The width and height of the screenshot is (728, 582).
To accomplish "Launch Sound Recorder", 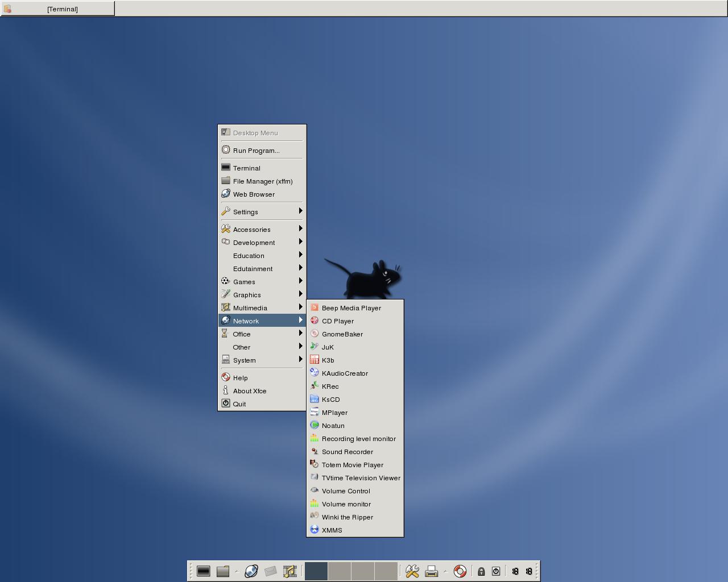I will tap(355, 451).
